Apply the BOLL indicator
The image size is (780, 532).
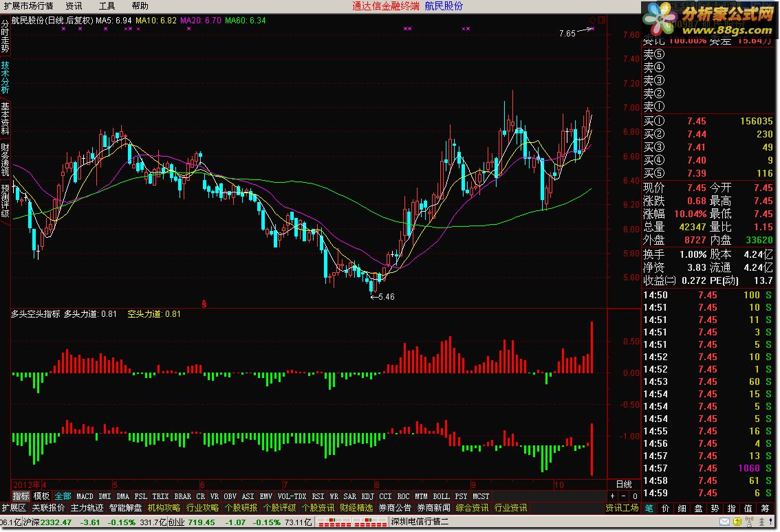point(441,496)
